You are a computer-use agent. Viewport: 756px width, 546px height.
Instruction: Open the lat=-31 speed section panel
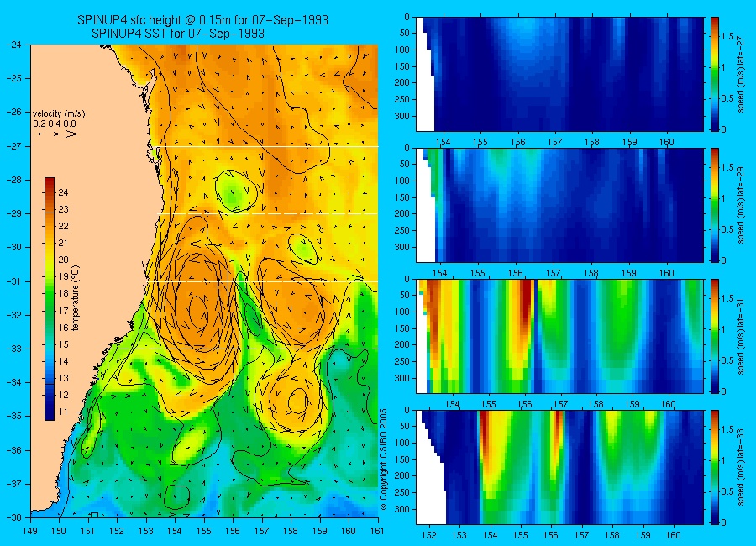[559, 336]
